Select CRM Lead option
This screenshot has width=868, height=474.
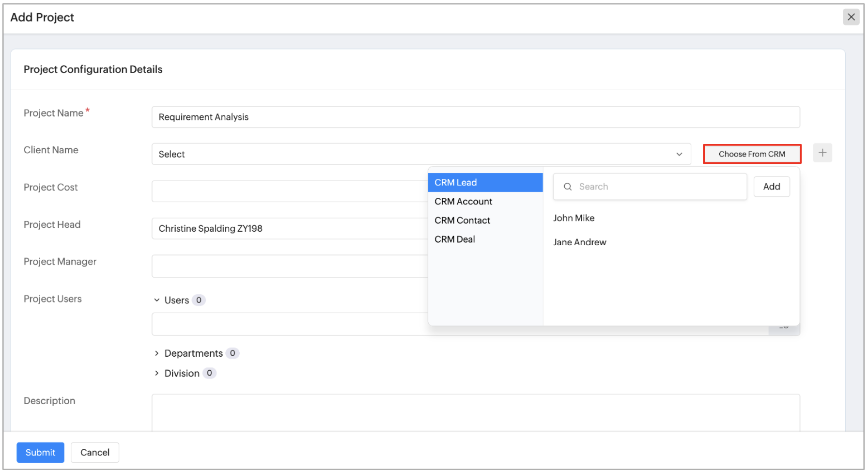tap(484, 183)
